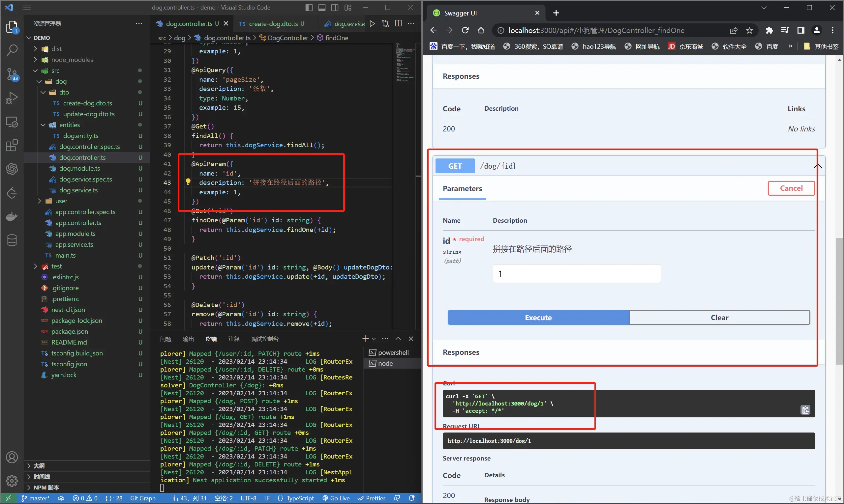
Task: Copy the curl command to clipboard
Action: [805, 410]
